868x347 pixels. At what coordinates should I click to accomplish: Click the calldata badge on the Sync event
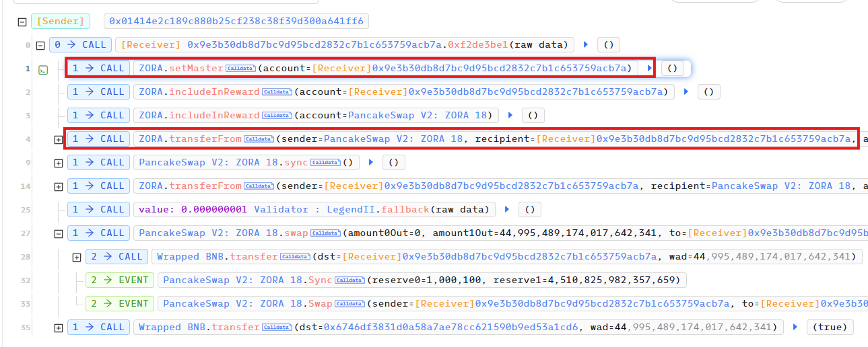(349, 280)
